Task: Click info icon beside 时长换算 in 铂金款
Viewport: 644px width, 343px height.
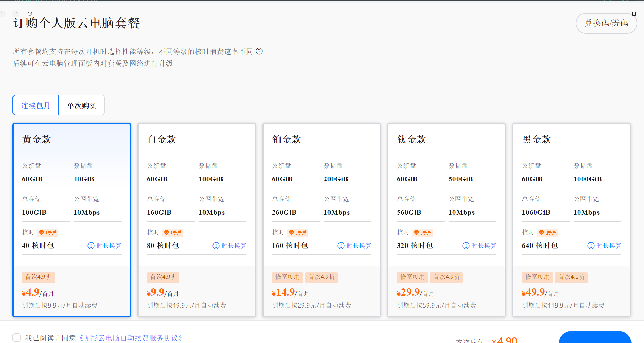Action: pyautogui.click(x=341, y=246)
